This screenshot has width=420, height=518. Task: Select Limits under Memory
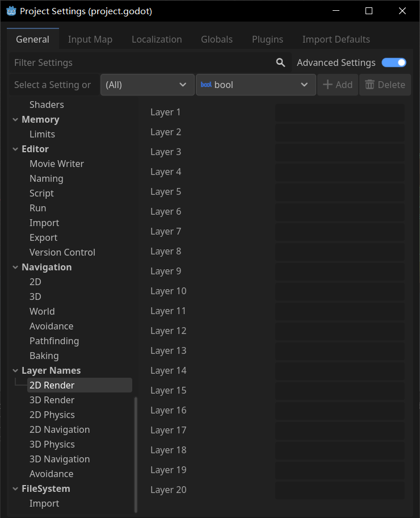[42, 134]
